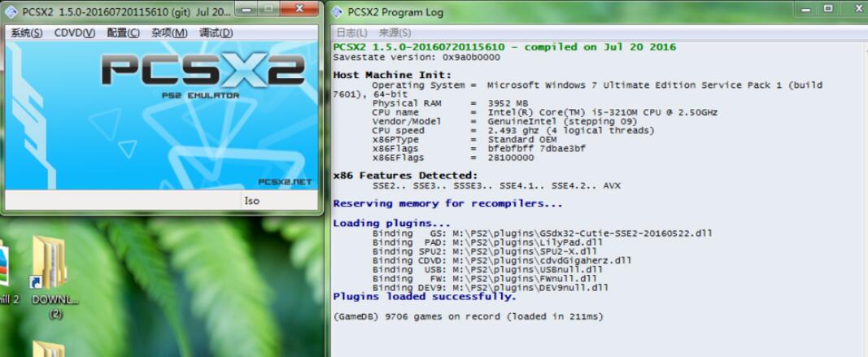
Task: Click the PCSX2.NET text on splash
Action: (285, 182)
